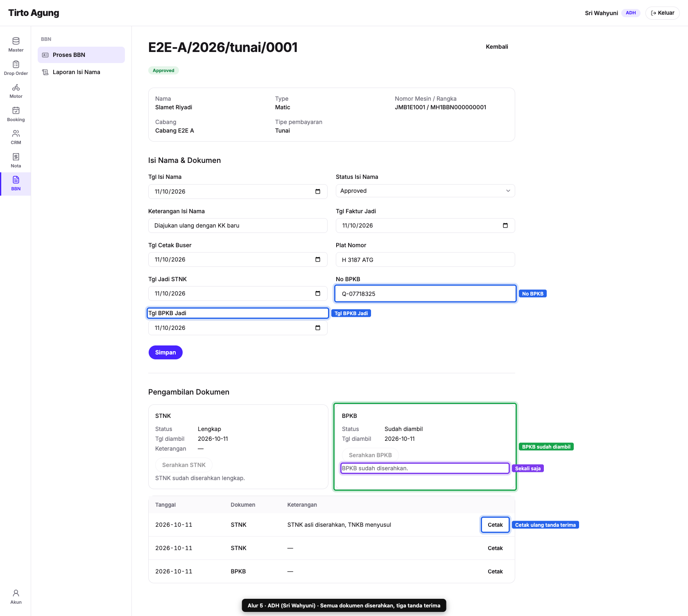
Task: Click the Tirto Agung logo text
Action: (34, 13)
